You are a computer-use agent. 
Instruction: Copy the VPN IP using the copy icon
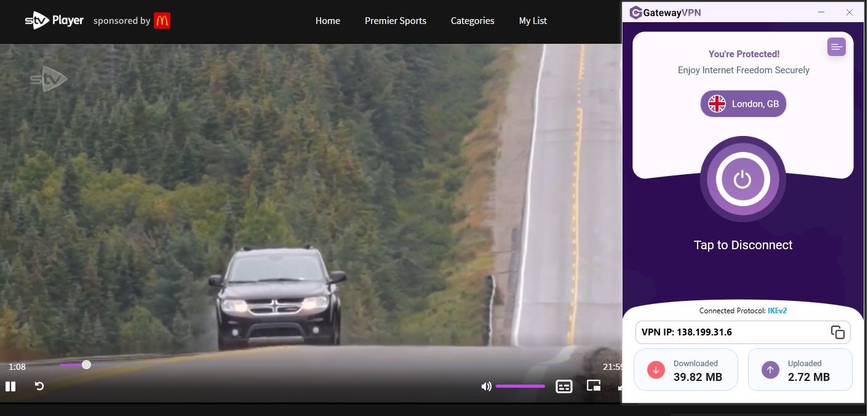pyautogui.click(x=838, y=332)
